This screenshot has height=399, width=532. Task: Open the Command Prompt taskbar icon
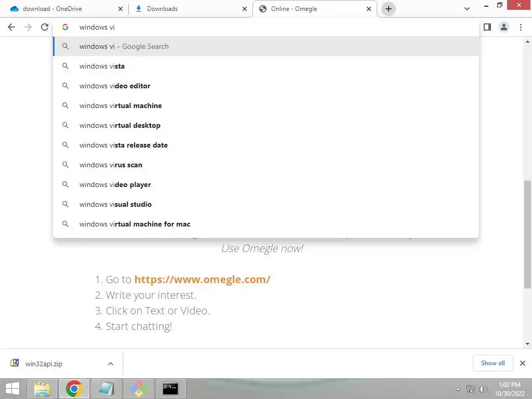tap(170, 389)
